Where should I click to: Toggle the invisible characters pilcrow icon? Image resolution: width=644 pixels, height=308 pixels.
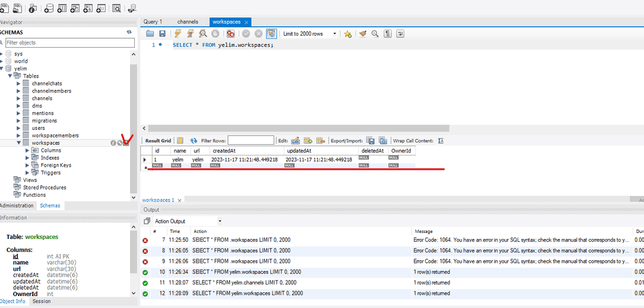click(388, 33)
